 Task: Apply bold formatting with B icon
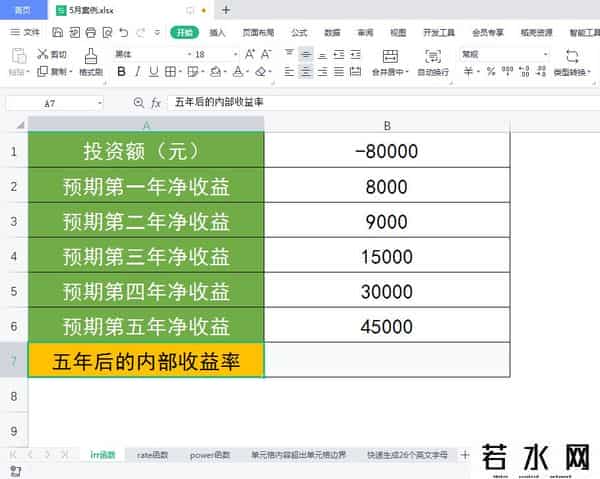tap(122, 72)
